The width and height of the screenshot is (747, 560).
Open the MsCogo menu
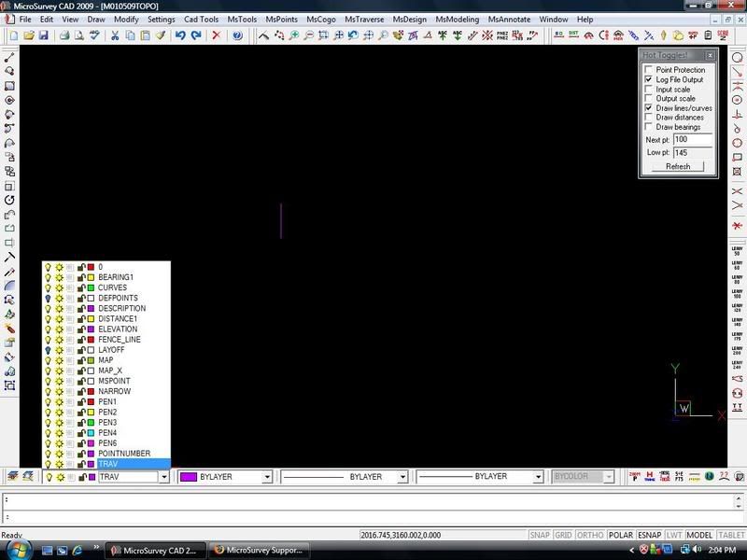(x=321, y=20)
